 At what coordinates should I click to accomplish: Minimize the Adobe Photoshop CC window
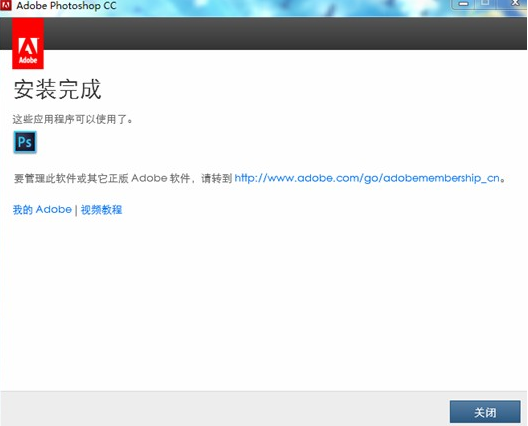pyautogui.click(x=463, y=4)
